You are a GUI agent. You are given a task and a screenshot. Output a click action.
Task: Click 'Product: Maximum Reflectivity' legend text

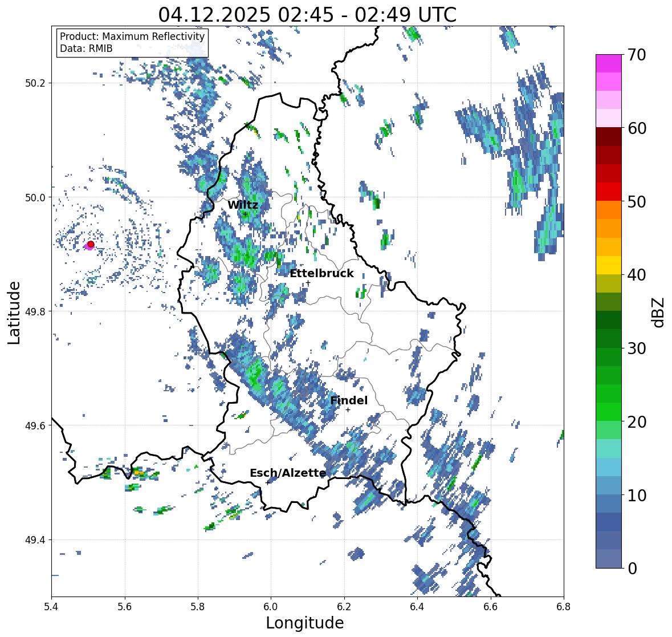[132, 36]
